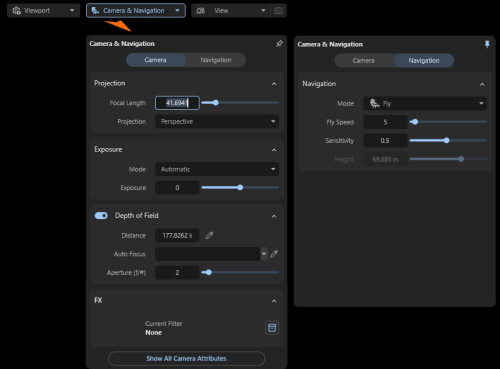The height and width of the screenshot is (369, 500).
Task: Adjust the Exposure slider
Action: pyautogui.click(x=240, y=188)
